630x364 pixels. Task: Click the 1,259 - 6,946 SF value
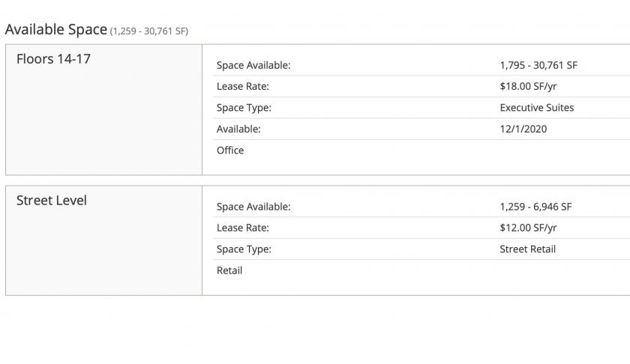pos(535,207)
